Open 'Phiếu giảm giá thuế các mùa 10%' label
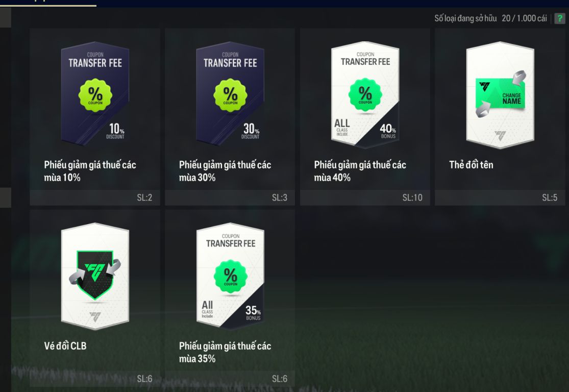This screenshot has width=569, height=392. click(x=90, y=171)
